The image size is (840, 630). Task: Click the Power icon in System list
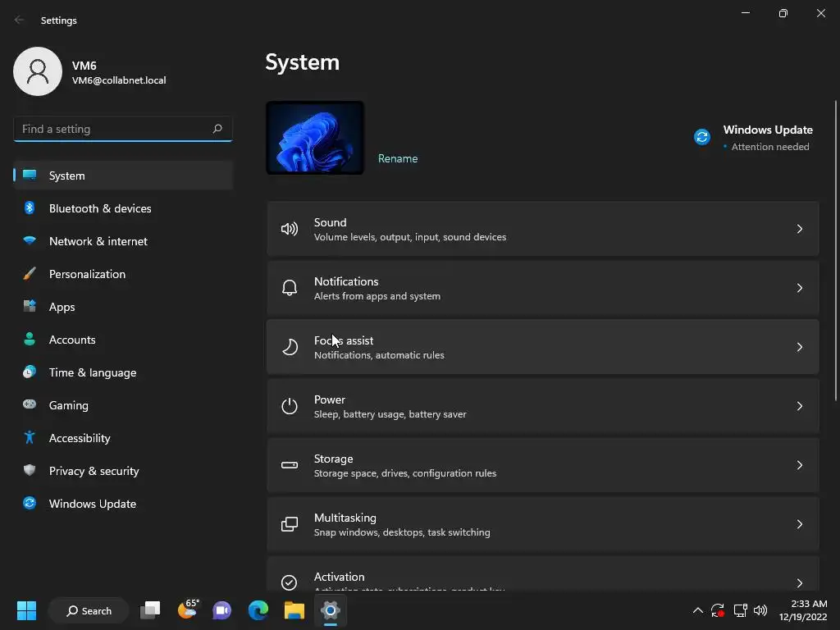(x=290, y=406)
